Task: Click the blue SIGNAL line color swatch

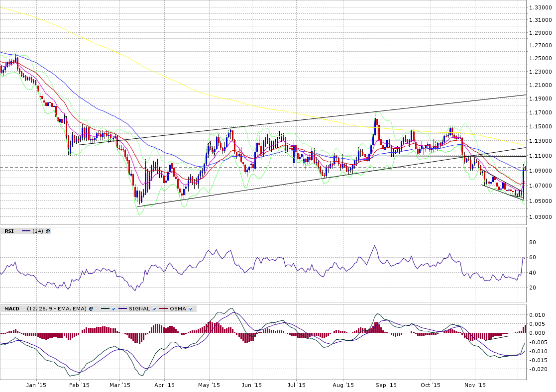Action: (123, 308)
